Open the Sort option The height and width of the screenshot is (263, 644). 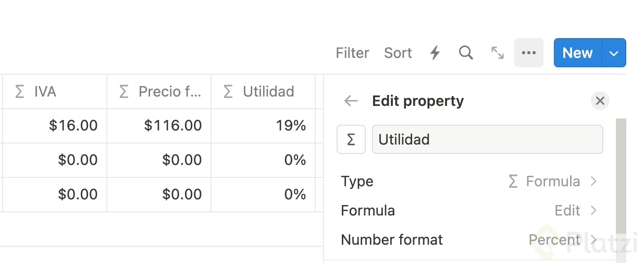pos(398,53)
